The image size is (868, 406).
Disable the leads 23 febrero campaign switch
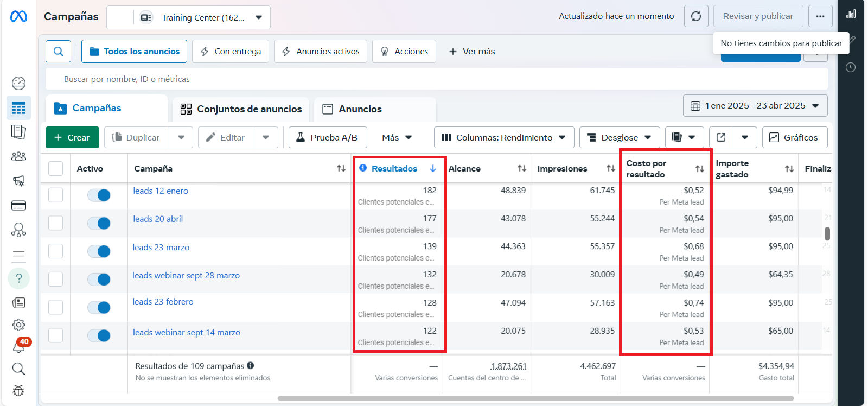tap(99, 307)
